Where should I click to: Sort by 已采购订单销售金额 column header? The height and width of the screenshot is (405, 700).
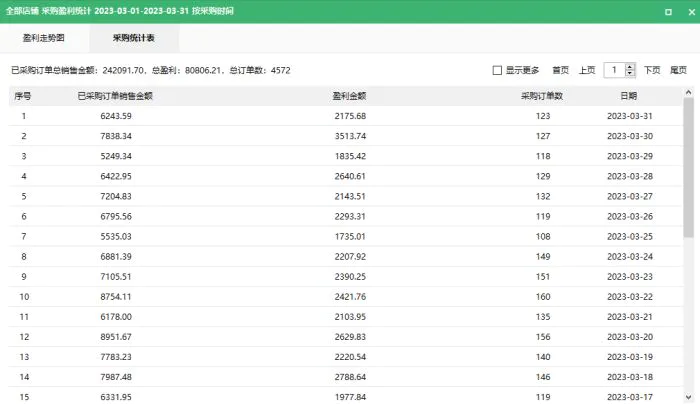[x=115, y=96]
